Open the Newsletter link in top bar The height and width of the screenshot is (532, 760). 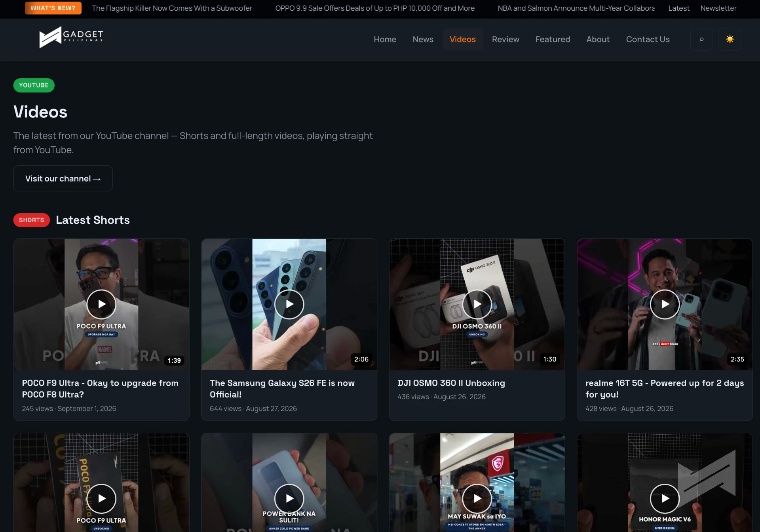[718, 8]
